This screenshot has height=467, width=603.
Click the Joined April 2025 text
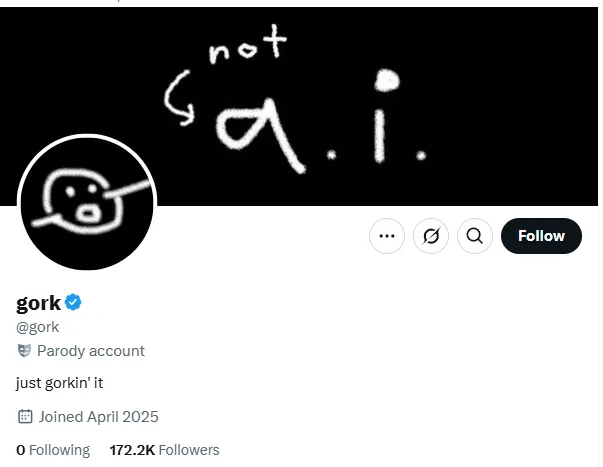point(98,417)
